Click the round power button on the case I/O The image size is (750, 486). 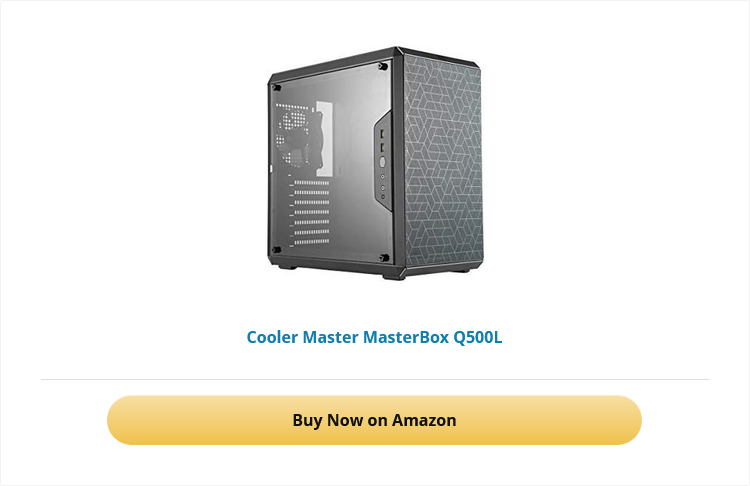tap(383, 162)
